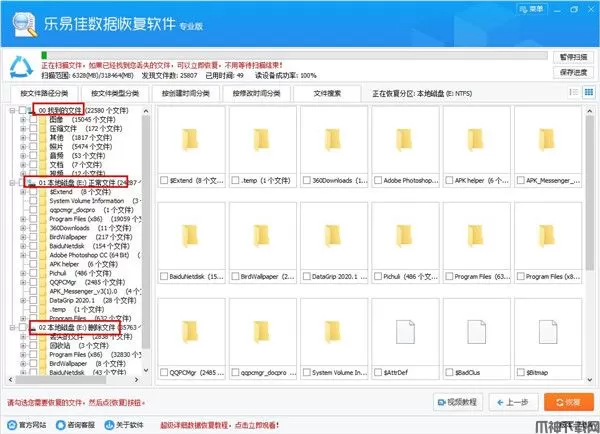The width and height of the screenshot is (600, 434).
Task: Switch to 按修改时间分类 tab
Action: [x=257, y=93]
